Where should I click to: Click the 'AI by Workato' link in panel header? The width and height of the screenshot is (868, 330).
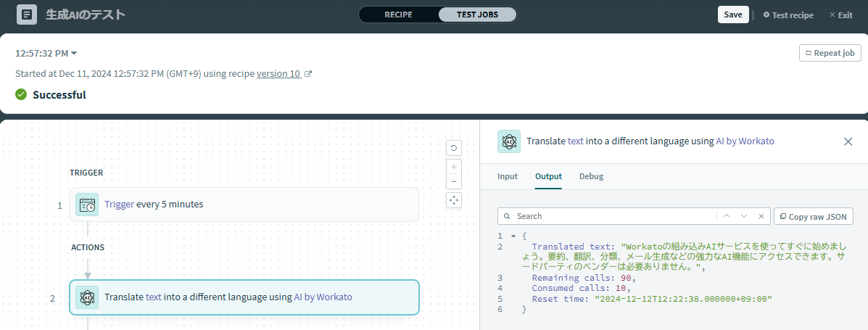click(x=745, y=141)
